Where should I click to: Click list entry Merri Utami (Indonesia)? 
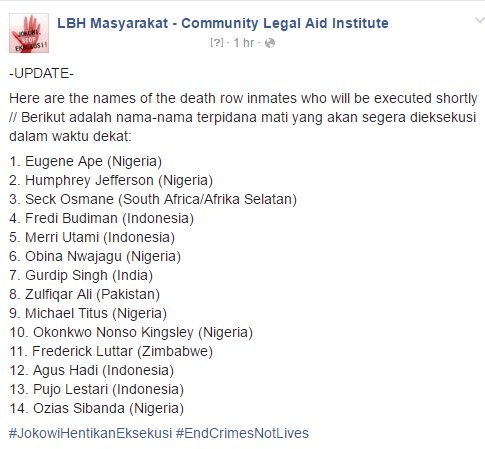click(92, 237)
